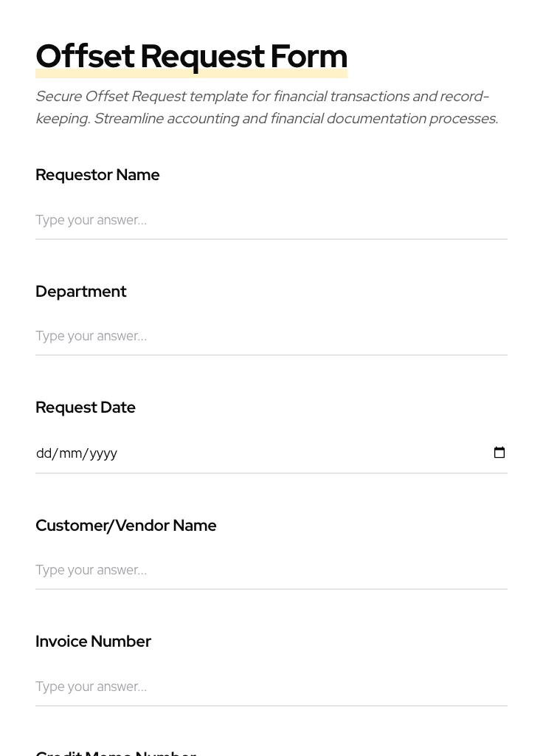Click the 'Department' field label
543x756 pixels.
pos(81,292)
